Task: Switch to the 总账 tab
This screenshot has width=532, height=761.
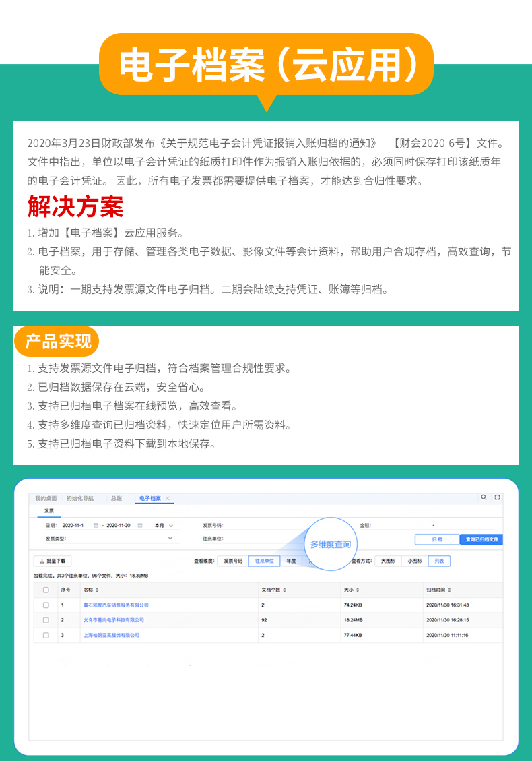Action: click(x=117, y=498)
